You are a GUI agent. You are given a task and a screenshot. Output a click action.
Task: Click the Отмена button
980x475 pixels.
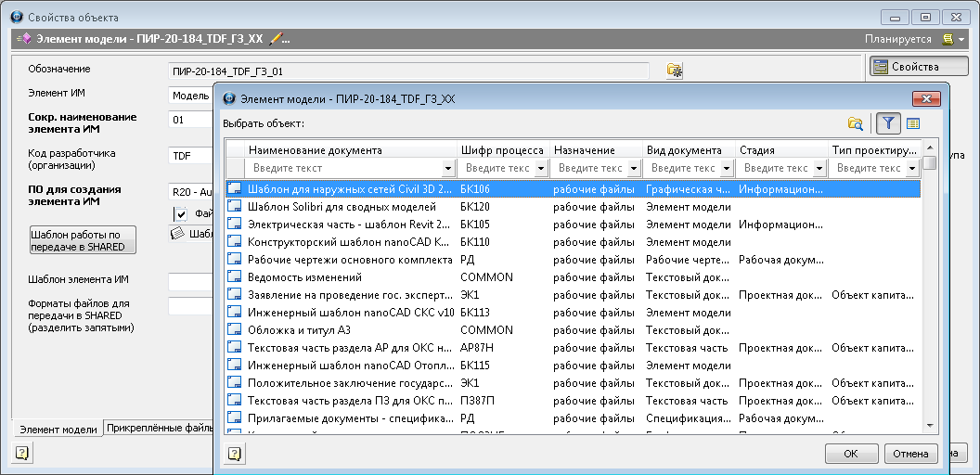pos(910,454)
